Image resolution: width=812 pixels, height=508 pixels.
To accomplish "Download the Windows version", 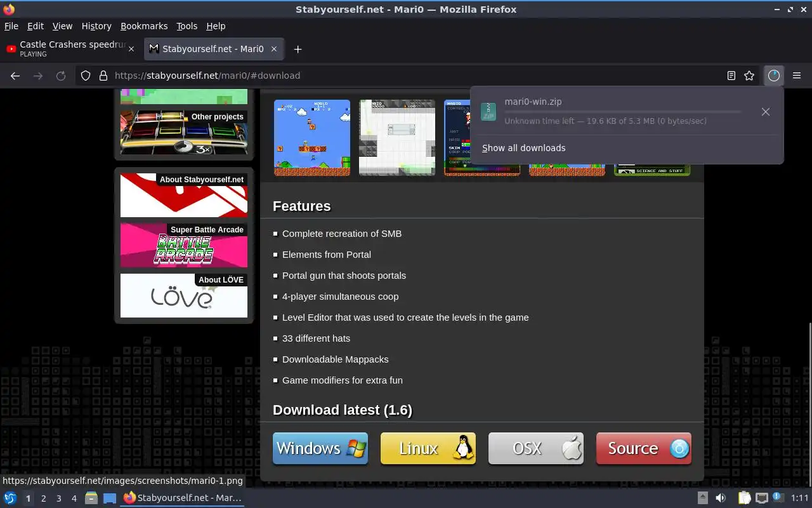I will tap(320, 448).
